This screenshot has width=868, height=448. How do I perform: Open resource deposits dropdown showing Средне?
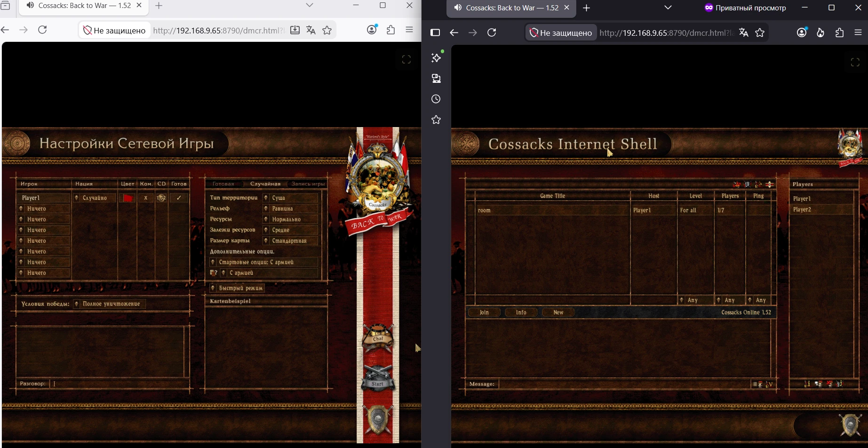click(x=290, y=230)
